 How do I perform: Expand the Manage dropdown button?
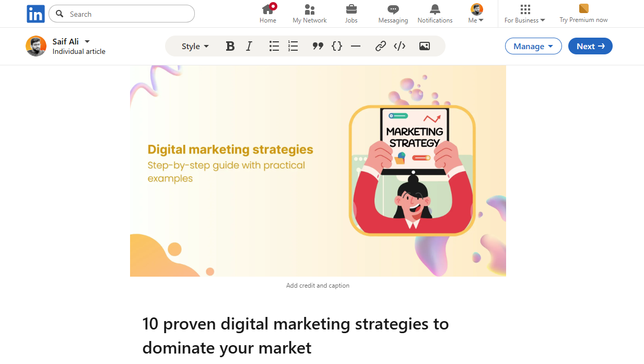click(x=533, y=46)
